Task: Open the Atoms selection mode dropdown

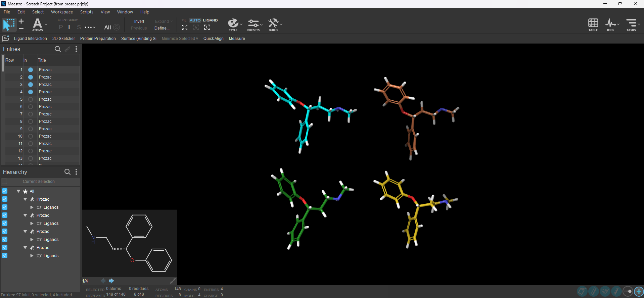Action: [46, 24]
